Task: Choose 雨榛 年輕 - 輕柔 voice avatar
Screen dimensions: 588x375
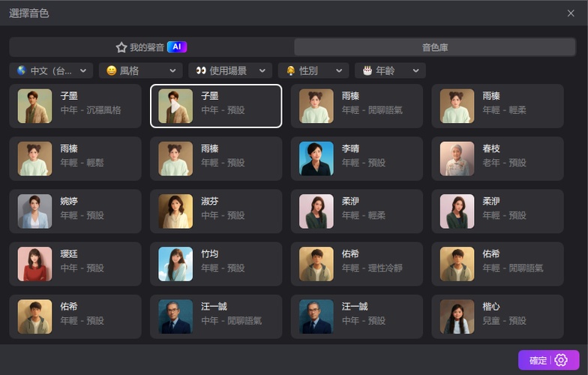Action: (x=457, y=106)
